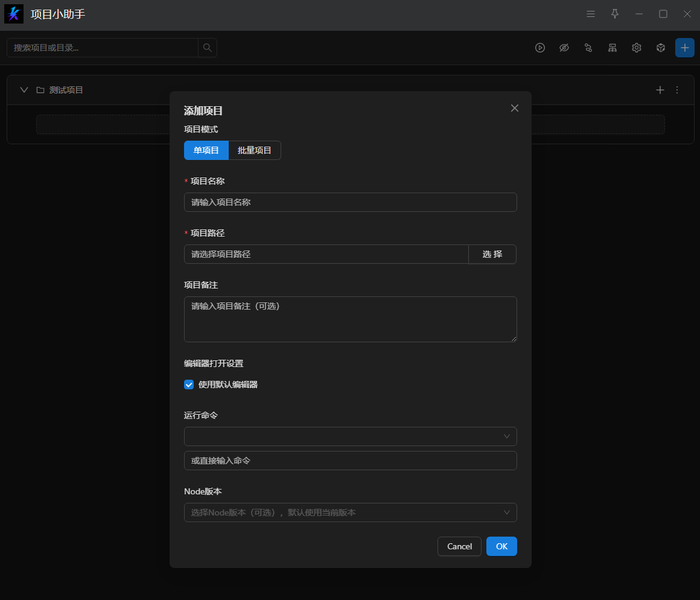Uncheck 使用默认编辑器 checkbox
Image resolution: width=700 pixels, height=600 pixels.
click(189, 385)
